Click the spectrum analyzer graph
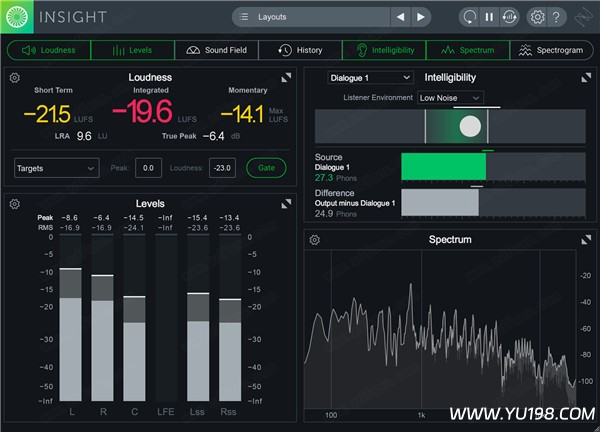This screenshot has width=600, height=432. tap(440, 329)
